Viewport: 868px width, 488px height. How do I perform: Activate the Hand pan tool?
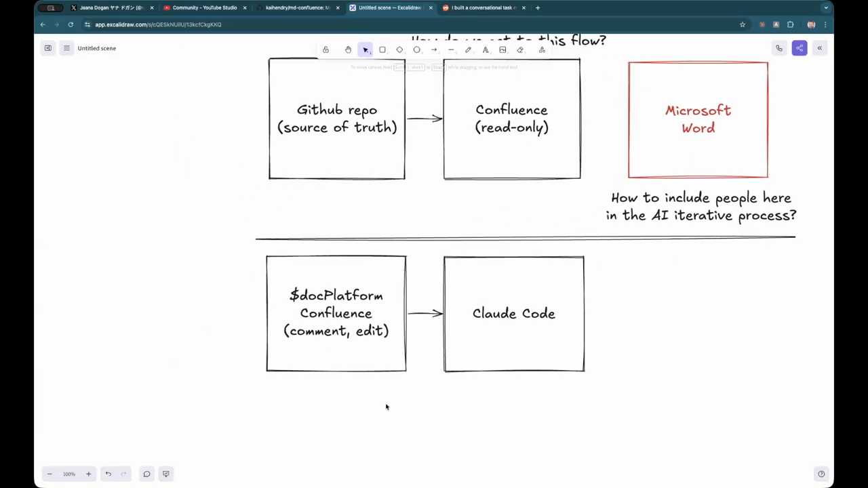(x=348, y=49)
